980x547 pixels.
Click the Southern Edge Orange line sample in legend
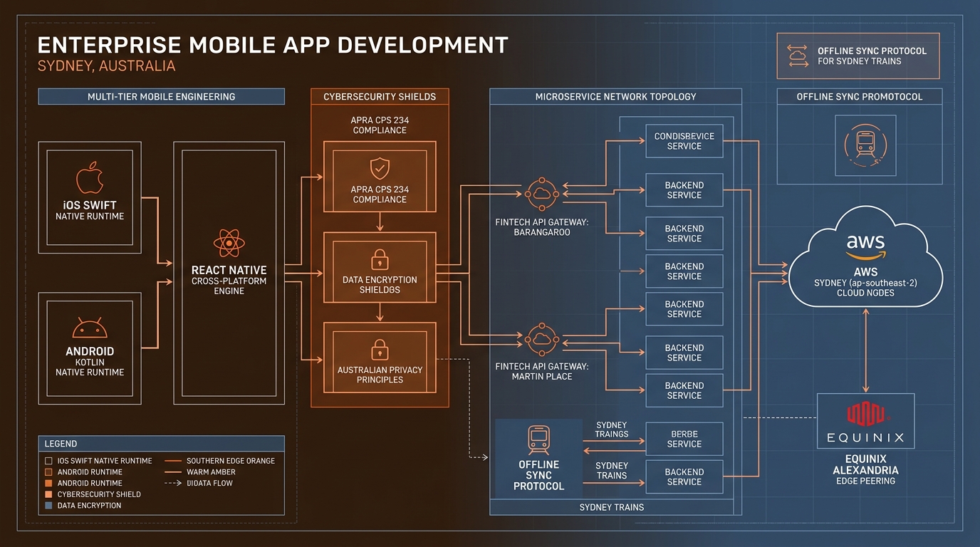(173, 461)
